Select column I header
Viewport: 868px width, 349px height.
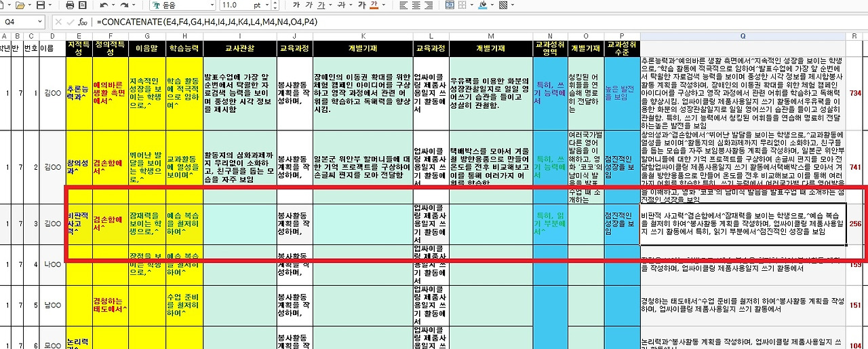239,36
